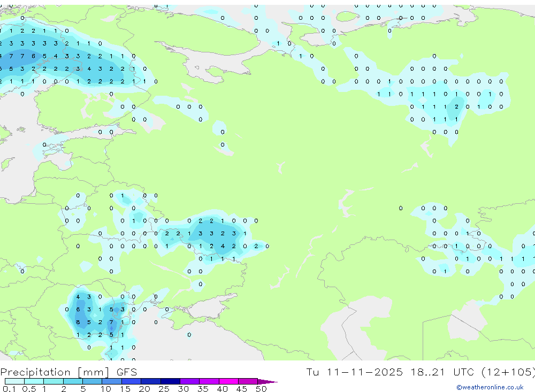Click the legend scale label '10'
Viewport: 535px width, 392px height.
[x=105, y=389]
